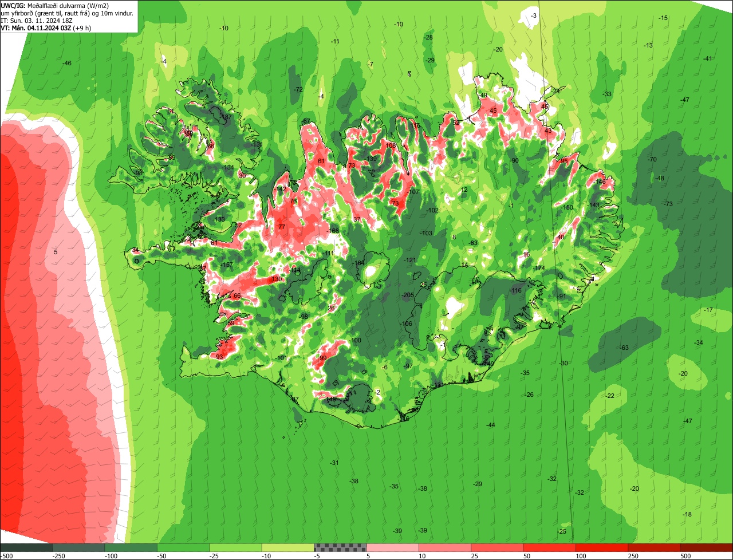Click the map value '-157' on the map
The height and width of the screenshot is (560, 733).
pyautogui.click(x=227, y=265)
